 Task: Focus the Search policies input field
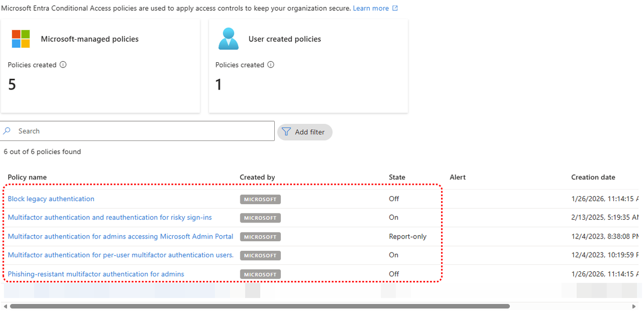click(137, 131)
